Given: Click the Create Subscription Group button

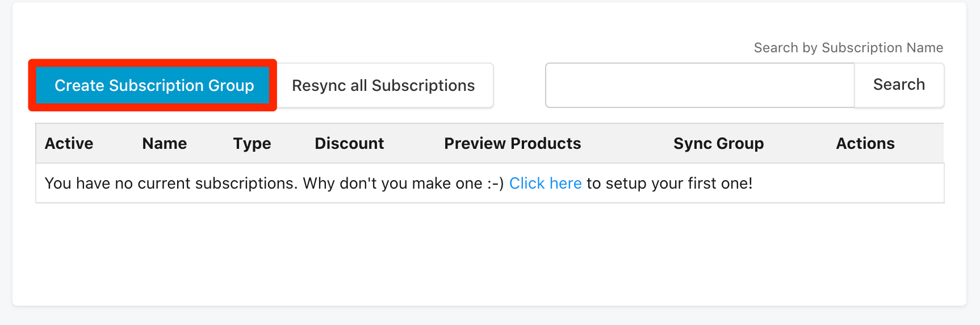Looking at the screenshot, I should (x=154, y=85).
